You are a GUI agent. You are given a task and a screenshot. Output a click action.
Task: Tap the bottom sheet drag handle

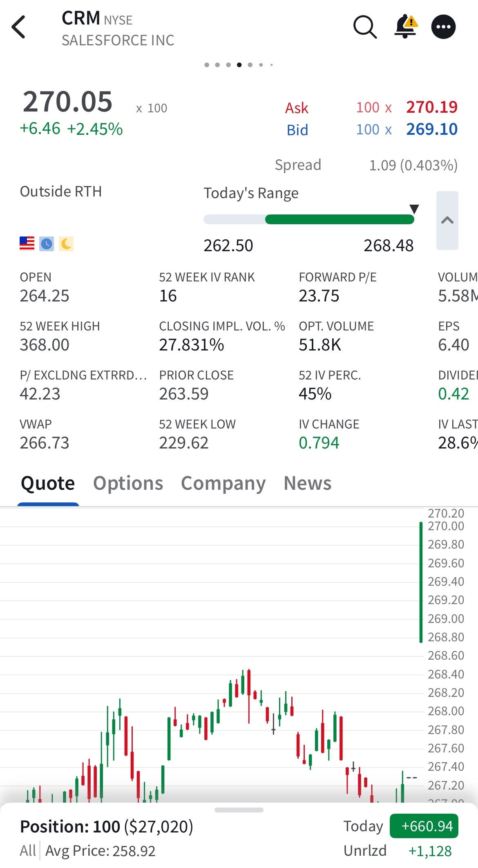point(239,810)
